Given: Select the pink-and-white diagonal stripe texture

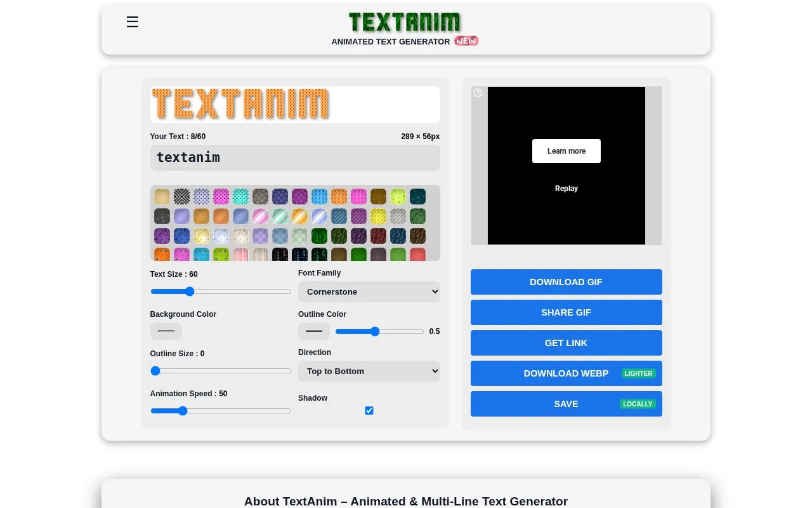Looking at the screenshot, I should coord(260,216).
